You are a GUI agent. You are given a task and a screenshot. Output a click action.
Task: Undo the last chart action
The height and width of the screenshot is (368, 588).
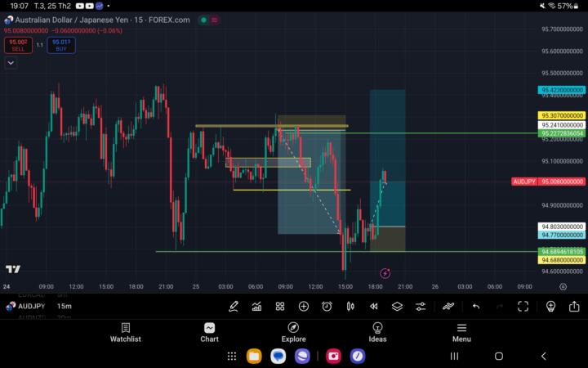(x=476, y=307)
